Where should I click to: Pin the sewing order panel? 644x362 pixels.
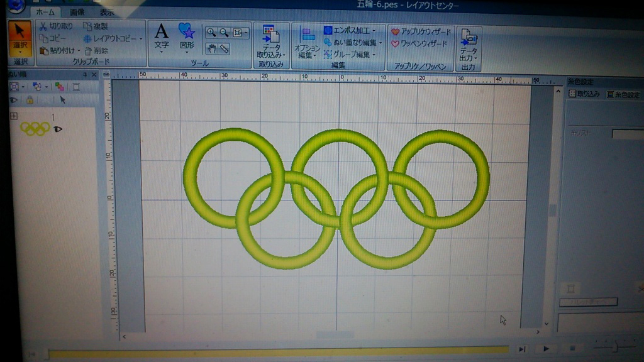pyautogui.click(x=85, y=74)
